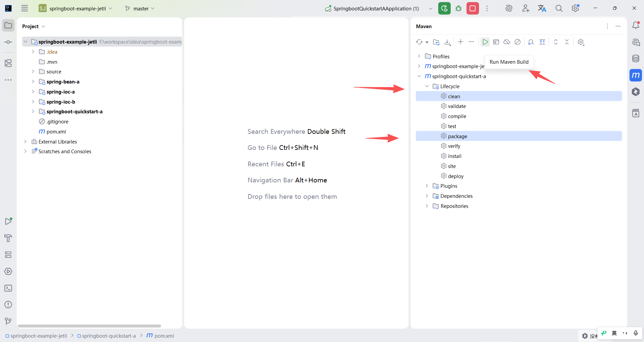Screen dimensions: 644x342
Task: Open the Commit tool window
Action: (8, 42)
